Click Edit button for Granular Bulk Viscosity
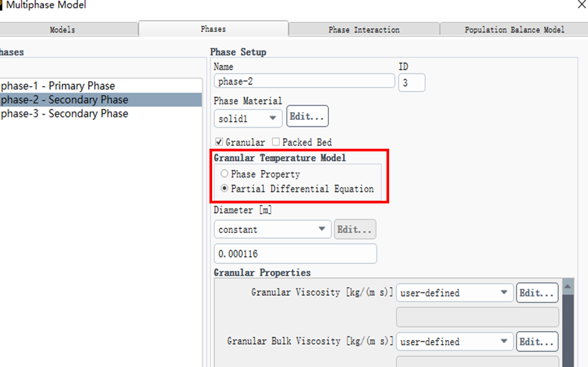The image size is (588, 367). (537, 342)
